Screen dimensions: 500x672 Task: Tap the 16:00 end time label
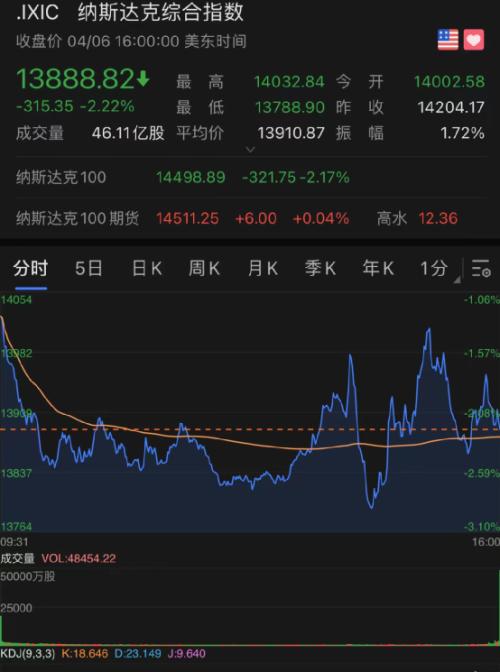click(x=486, y=542)
